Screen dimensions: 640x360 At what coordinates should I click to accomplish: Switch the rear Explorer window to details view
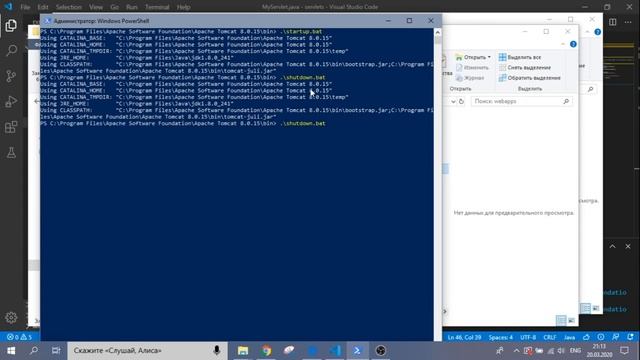click(x=586, y=308)
